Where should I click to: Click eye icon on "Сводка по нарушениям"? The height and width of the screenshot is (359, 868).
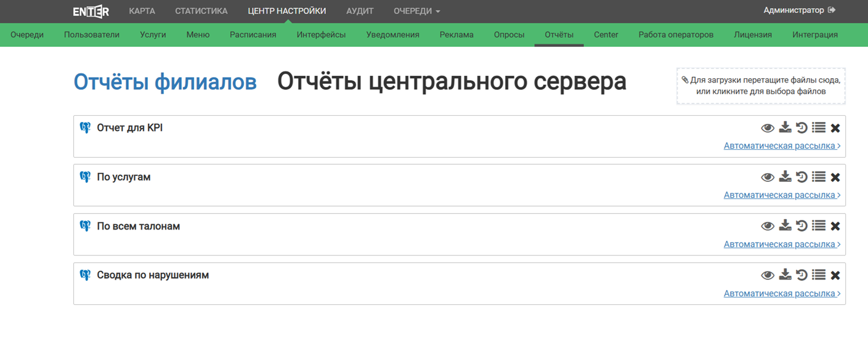[768, 276]
